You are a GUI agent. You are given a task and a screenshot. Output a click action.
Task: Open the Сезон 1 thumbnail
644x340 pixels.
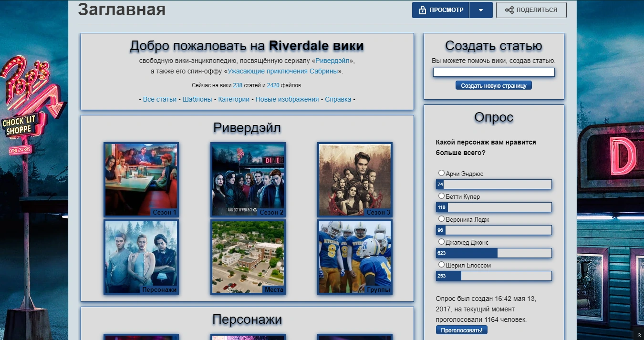[141, 180]
